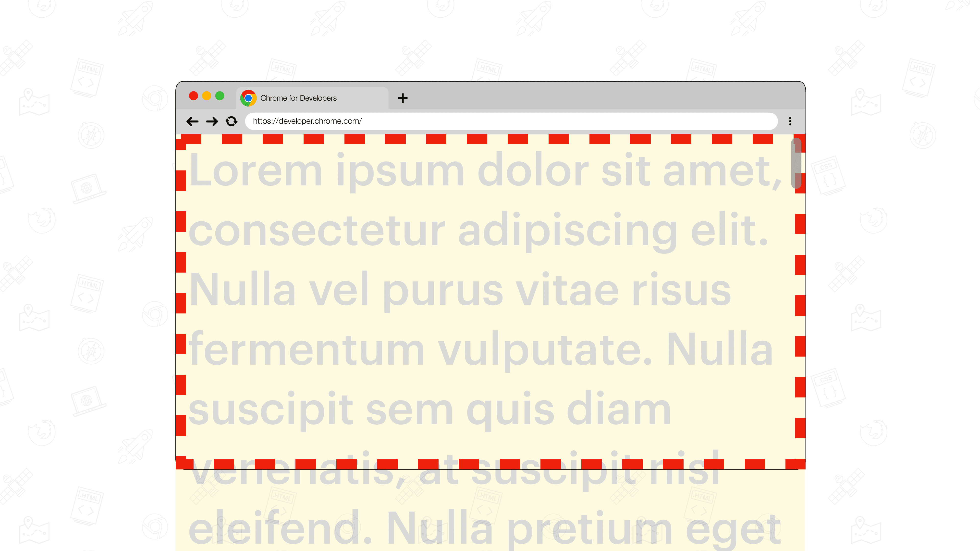Click the Chrome browser logo icon
This screenshot has height=551, width=980.
(x=248, y=97)
